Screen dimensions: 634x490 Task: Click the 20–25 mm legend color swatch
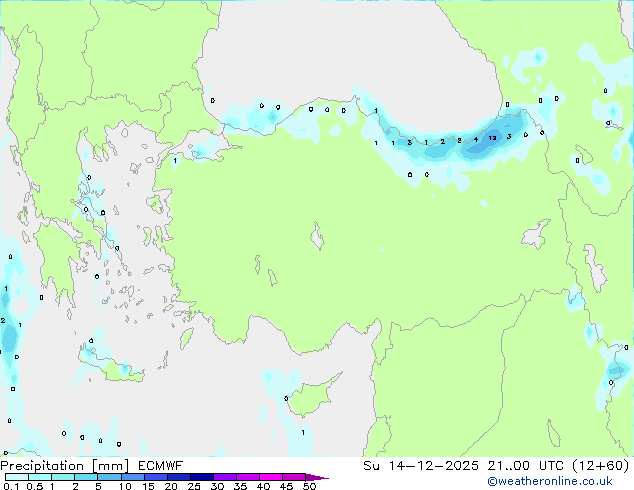coord(179,477)
